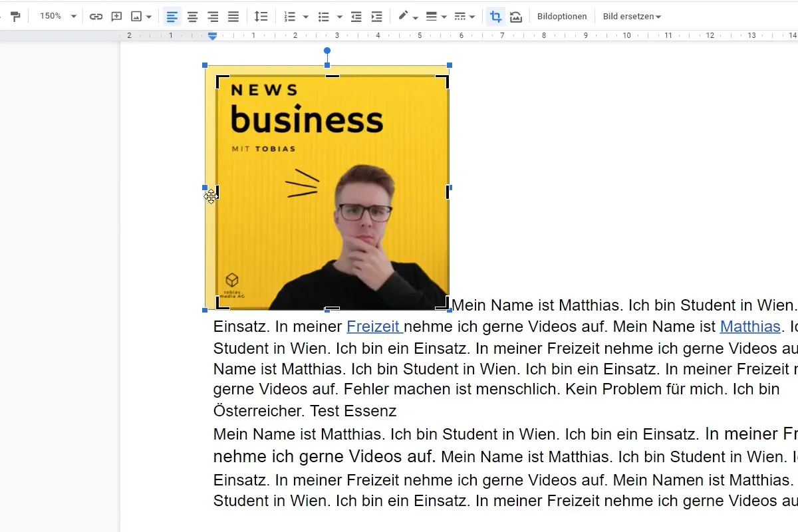Image resolution: width=798 pixels, height=532 pixels.
Task: Click the add comment icon
Action: [116, 17]
